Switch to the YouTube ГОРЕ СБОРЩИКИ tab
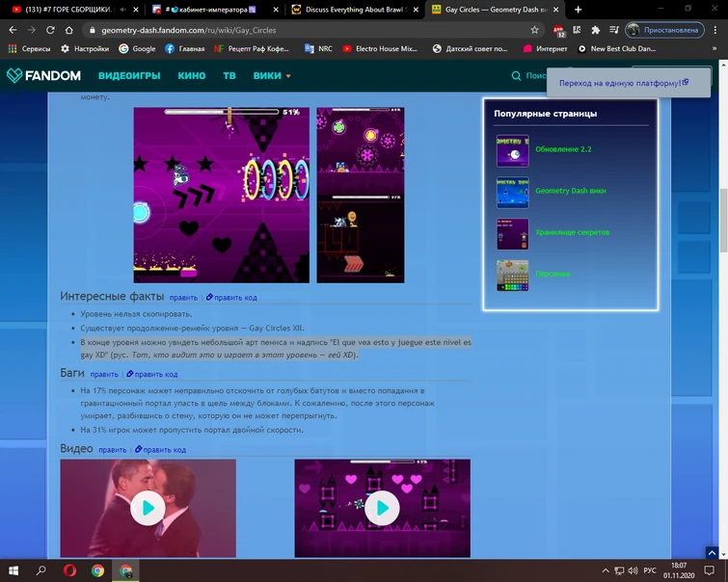Screen dimensions: 728x582 tap(69, 10)
